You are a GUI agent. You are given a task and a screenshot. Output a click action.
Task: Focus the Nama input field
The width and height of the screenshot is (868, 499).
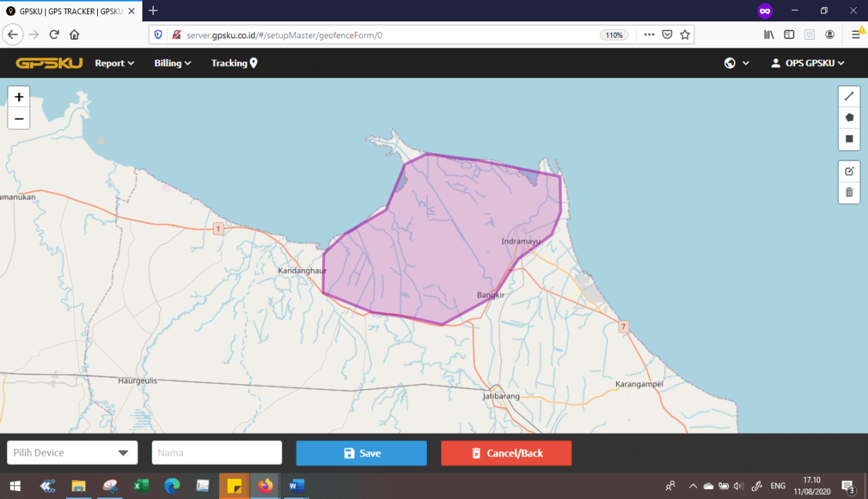tap(216, 453)
